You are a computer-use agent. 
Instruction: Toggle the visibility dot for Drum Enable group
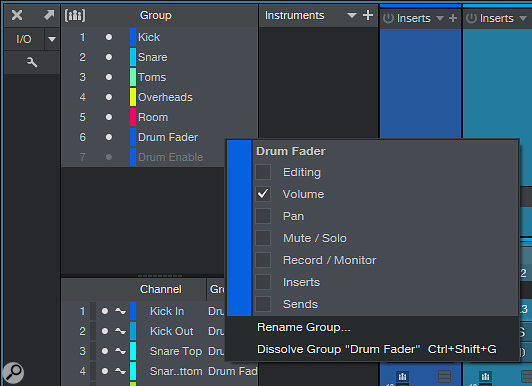coord(109,157)
